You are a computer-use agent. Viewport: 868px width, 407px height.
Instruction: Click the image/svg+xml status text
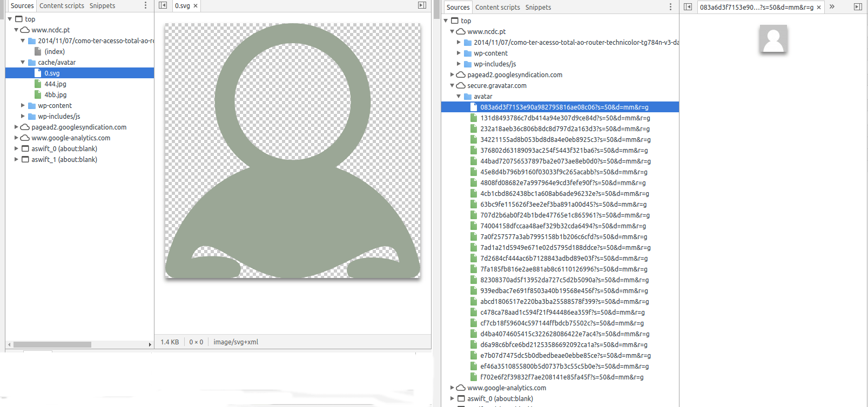(235, 342)
